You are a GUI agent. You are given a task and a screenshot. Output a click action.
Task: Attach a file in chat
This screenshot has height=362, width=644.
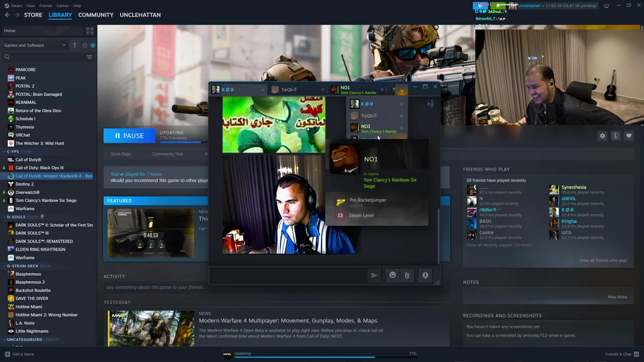point(407,276)
